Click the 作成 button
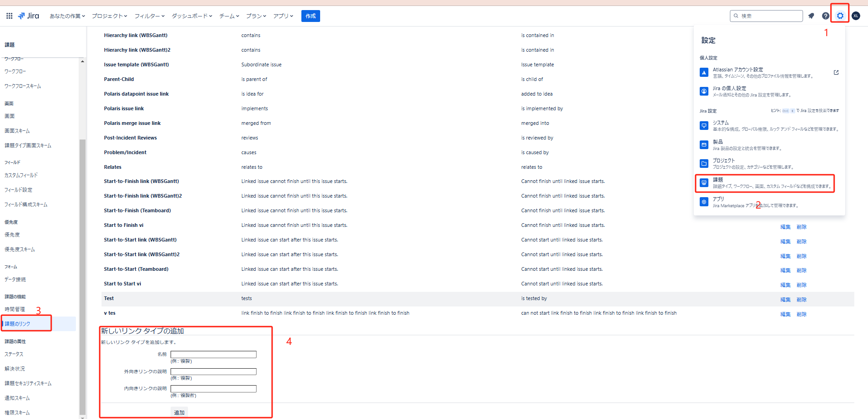 311,16
